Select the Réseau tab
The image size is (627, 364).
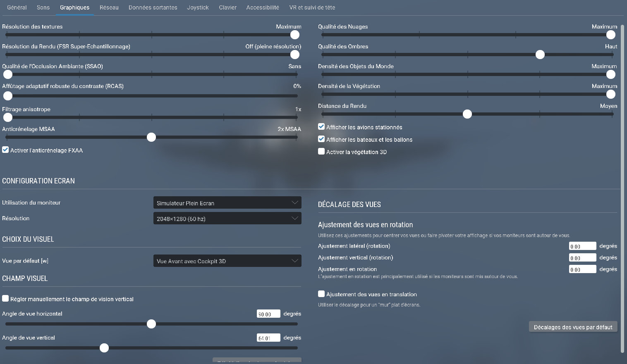point(109,7)
